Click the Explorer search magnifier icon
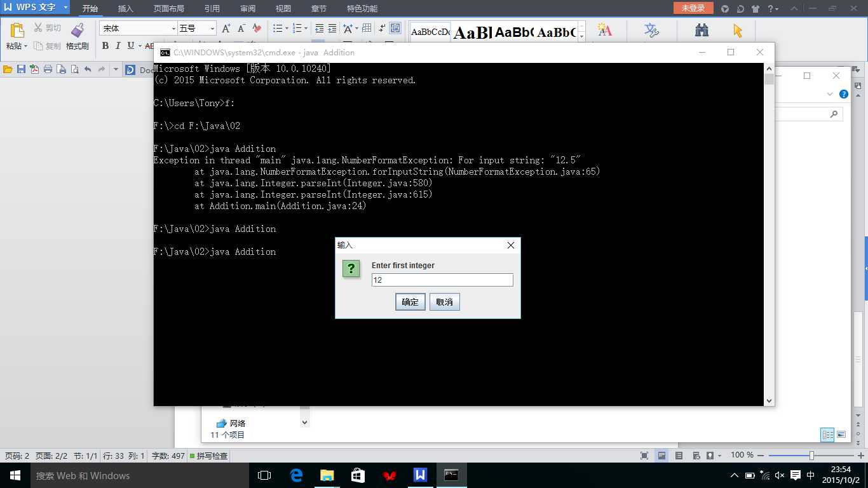 834,114
